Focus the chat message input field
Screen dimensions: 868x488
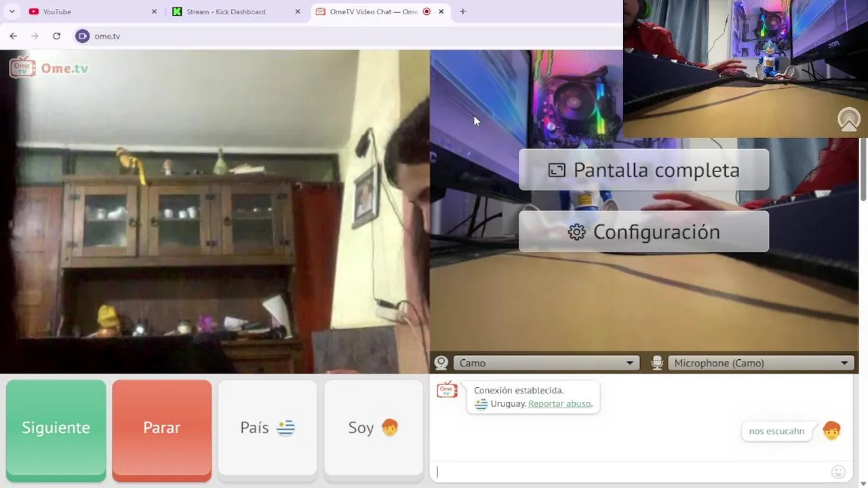[631, 472]
